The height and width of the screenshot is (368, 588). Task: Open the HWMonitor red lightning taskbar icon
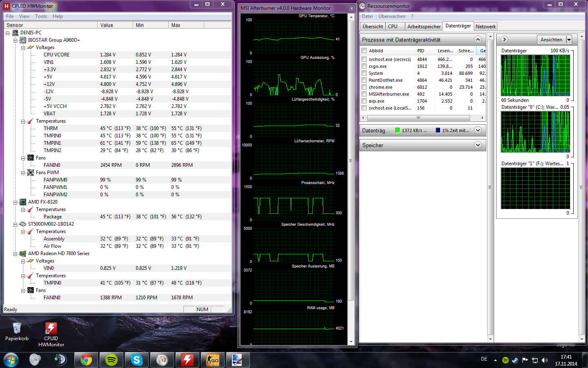pyautogui.click(x=187, y=360)
